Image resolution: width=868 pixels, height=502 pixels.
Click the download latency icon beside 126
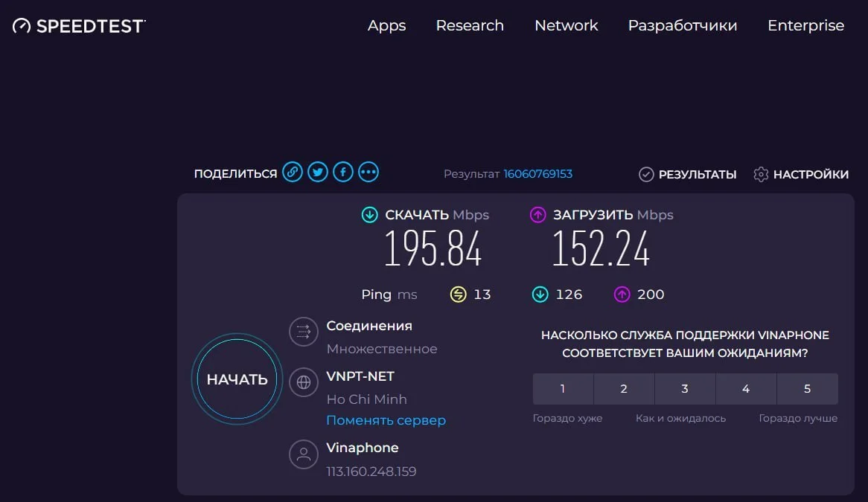click(x=540, y=294)
